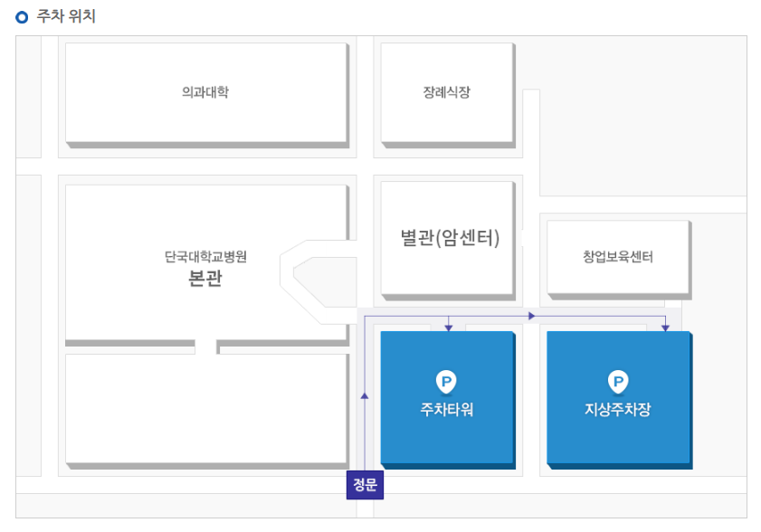The width and height of the screenshot is (761, 532).
Task: Click the 별관(암센터) building label
Action: tap(450, 238)
